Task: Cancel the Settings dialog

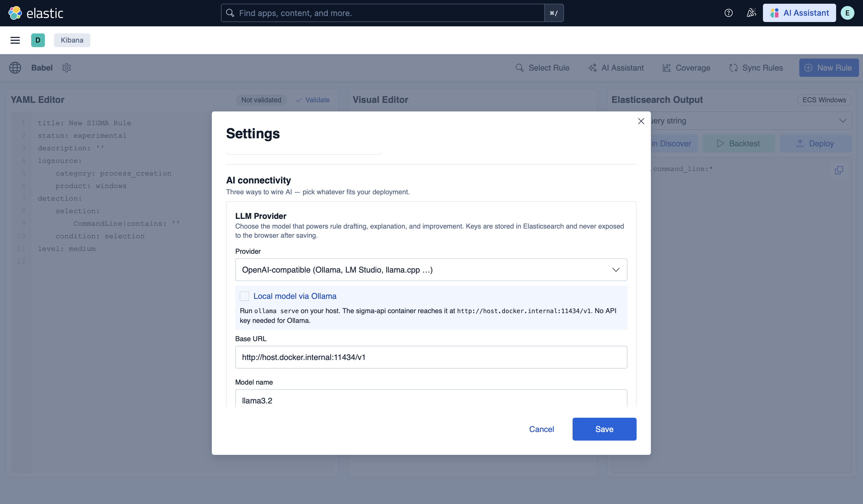Action: [x=541, y=429]
